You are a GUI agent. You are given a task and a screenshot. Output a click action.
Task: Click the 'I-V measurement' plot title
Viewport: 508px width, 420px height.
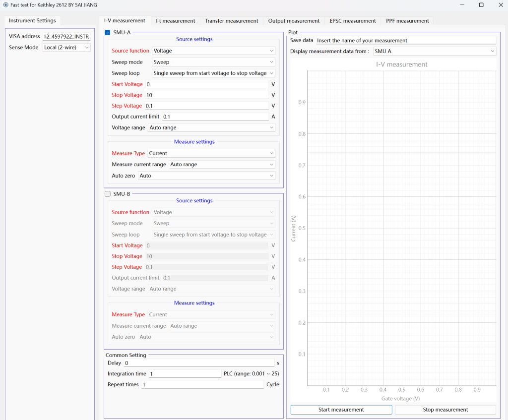[x=402, y=64]
